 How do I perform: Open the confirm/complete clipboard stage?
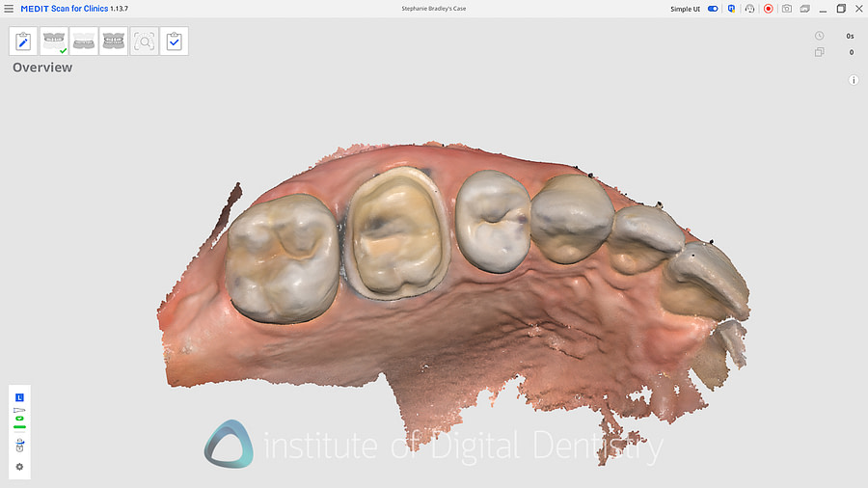[174, 41]
